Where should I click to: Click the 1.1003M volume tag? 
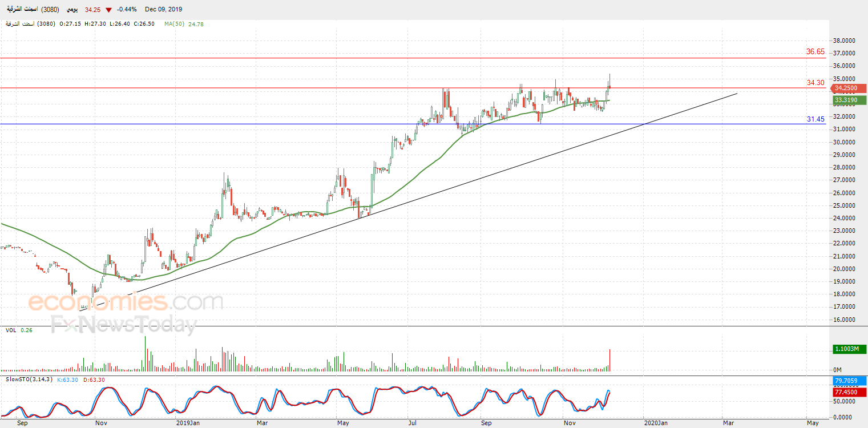[x=849, y=349]
